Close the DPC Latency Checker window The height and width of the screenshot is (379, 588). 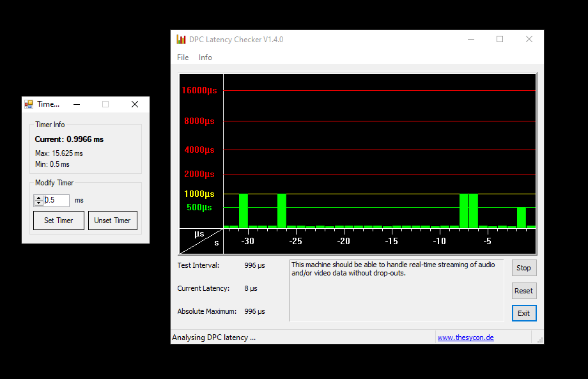tap(529, 40)
